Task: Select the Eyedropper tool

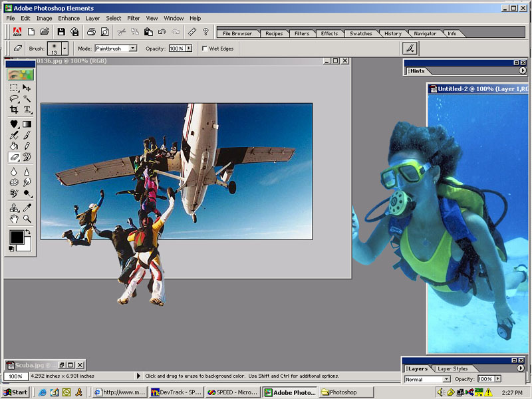Action: [27, 206]
